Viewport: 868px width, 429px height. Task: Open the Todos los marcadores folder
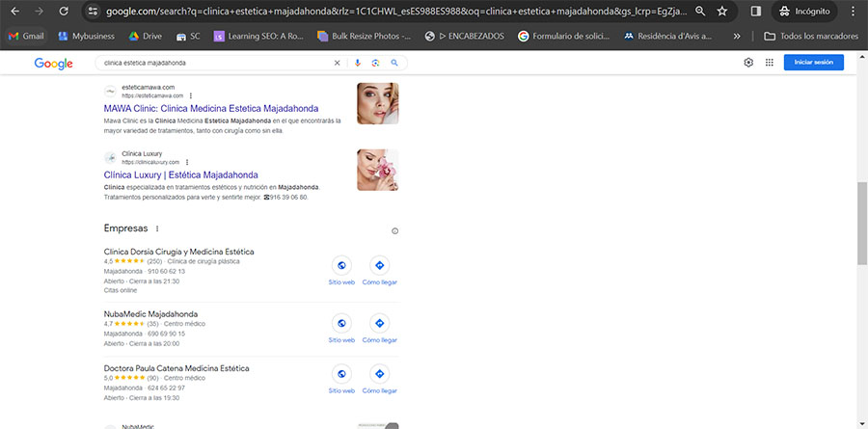[x=811, y=36]
